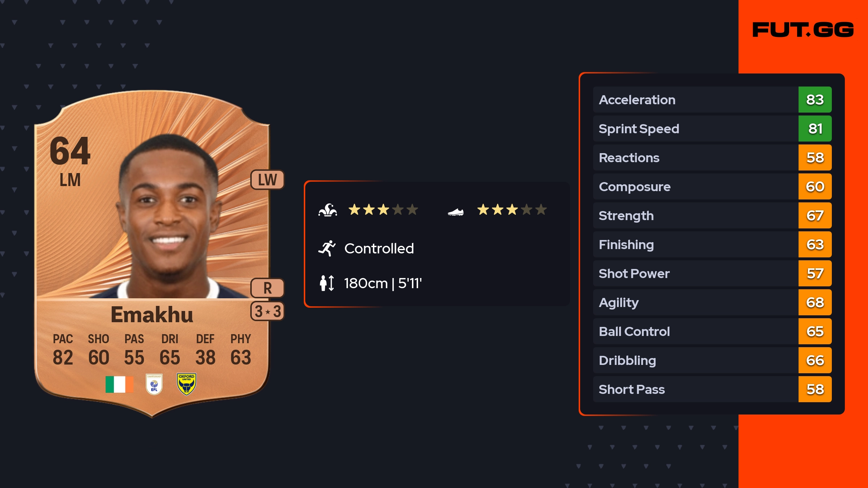Click the Emakhu player name
The height and width of the screenshot is (488, 868).
[x=152, y=315]
